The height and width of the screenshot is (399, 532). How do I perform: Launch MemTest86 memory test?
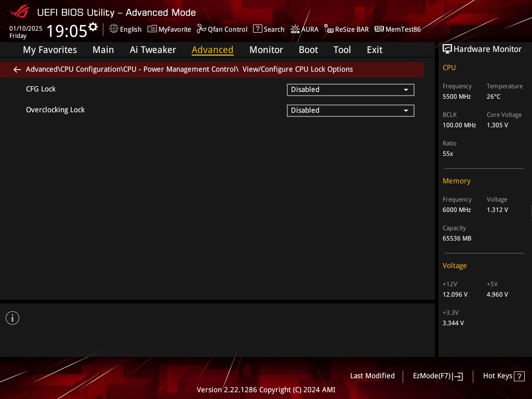397,29
